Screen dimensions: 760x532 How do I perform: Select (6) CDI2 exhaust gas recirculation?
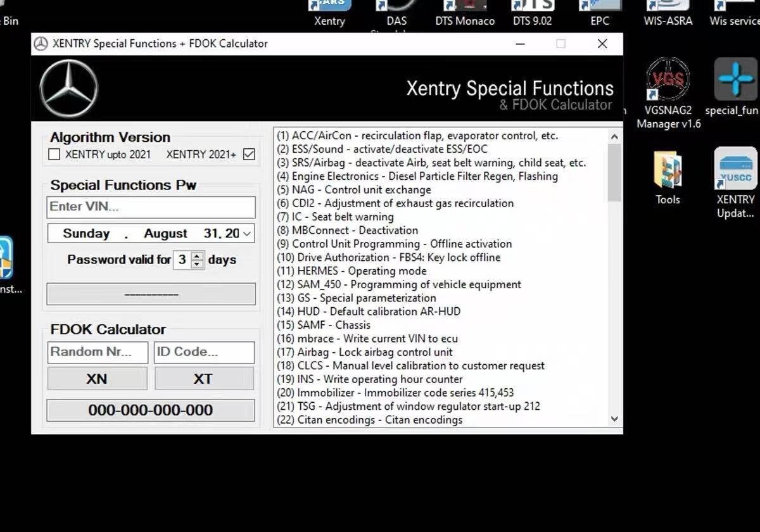pos(395,203)
